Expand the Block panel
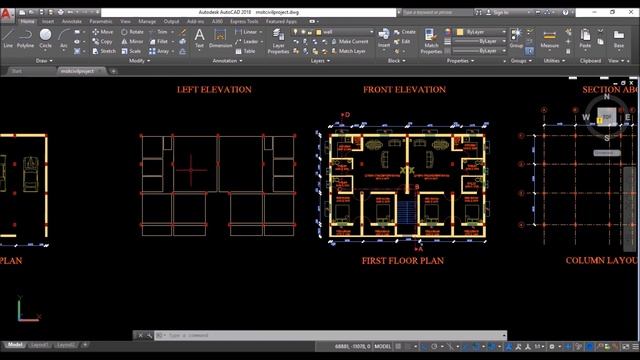This screenshot has height=360, width=640. tap(396, 61)
